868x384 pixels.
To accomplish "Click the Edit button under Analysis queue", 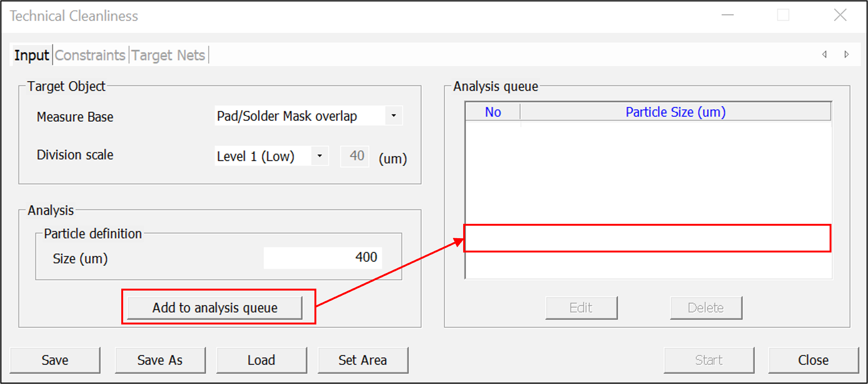I will (581, 308).
